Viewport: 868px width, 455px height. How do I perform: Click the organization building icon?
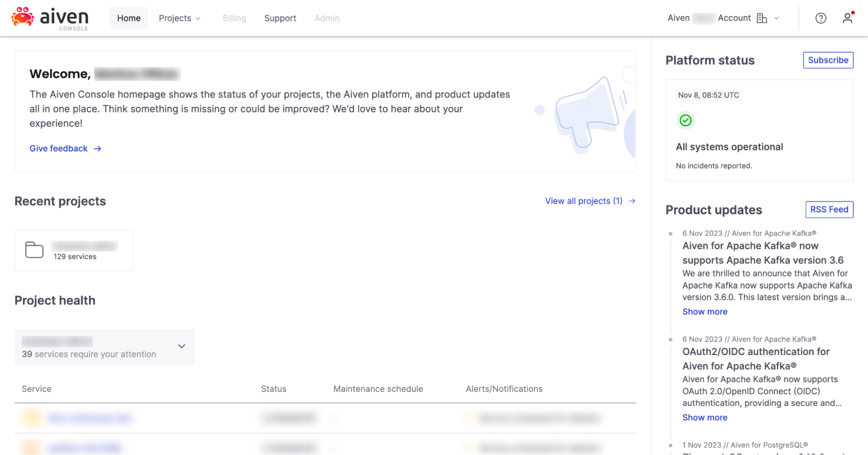(x=762, y=18)
